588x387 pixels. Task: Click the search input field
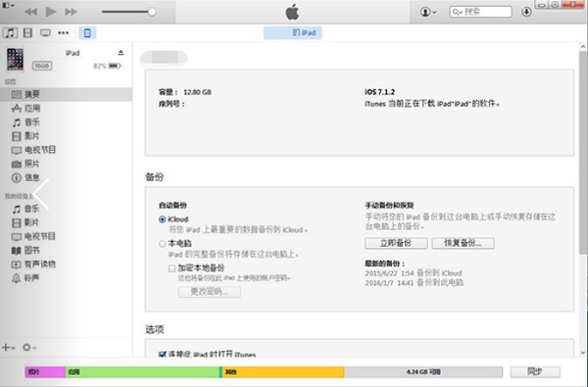click(480, 12)
